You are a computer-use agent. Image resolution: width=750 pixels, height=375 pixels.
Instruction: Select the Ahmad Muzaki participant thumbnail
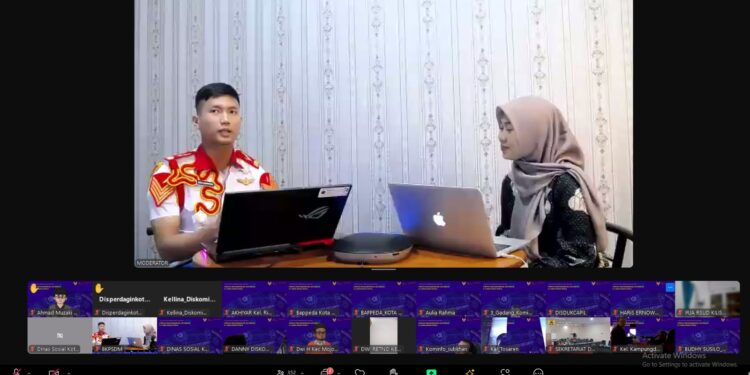point(60,299)
